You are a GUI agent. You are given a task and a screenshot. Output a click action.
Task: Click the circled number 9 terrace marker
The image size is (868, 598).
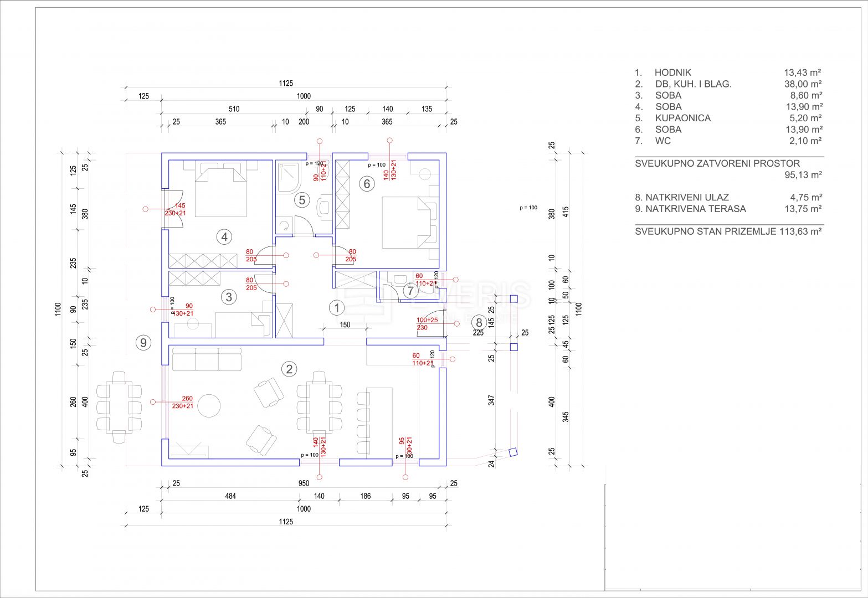point(143,343)
